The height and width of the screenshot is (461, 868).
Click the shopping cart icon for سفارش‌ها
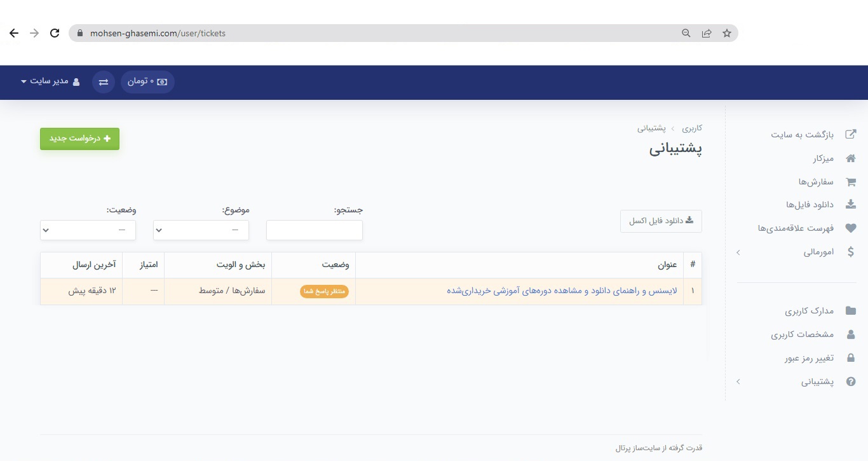(x=850, y=182)
